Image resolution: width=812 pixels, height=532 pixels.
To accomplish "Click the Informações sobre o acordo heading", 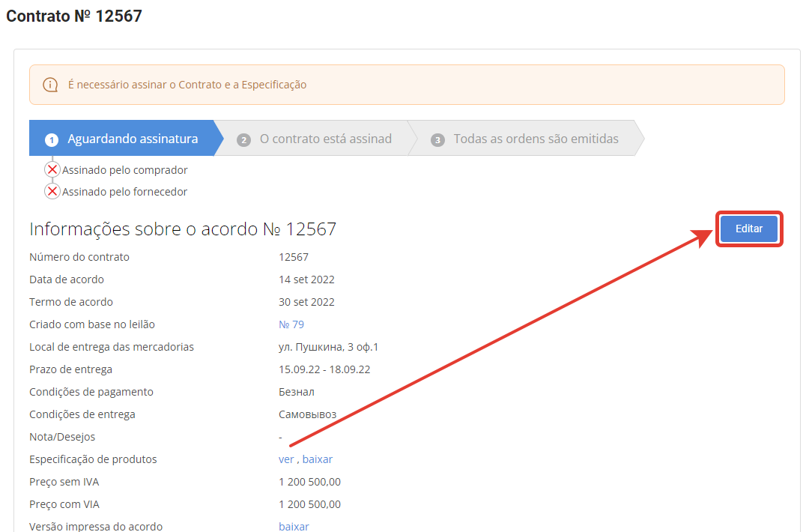I will click(x=183, y=229).
